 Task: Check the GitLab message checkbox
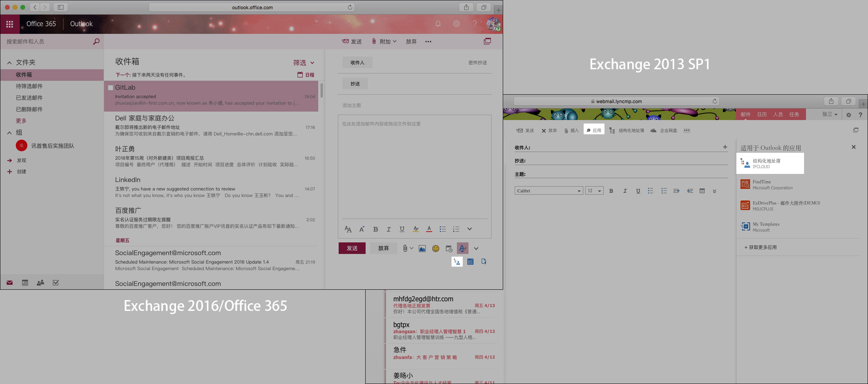point(111,88)
